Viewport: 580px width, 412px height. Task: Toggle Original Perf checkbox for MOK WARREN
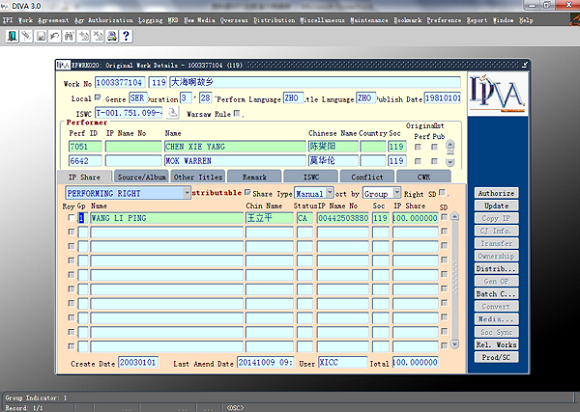coord(418,161)
